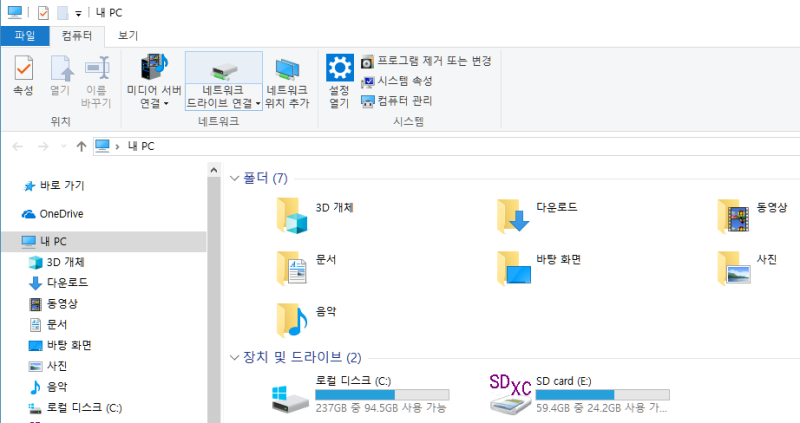Screen dimensions: 800x423
Task: Open the 파일 menu tab
Action: tap(25, 36)
